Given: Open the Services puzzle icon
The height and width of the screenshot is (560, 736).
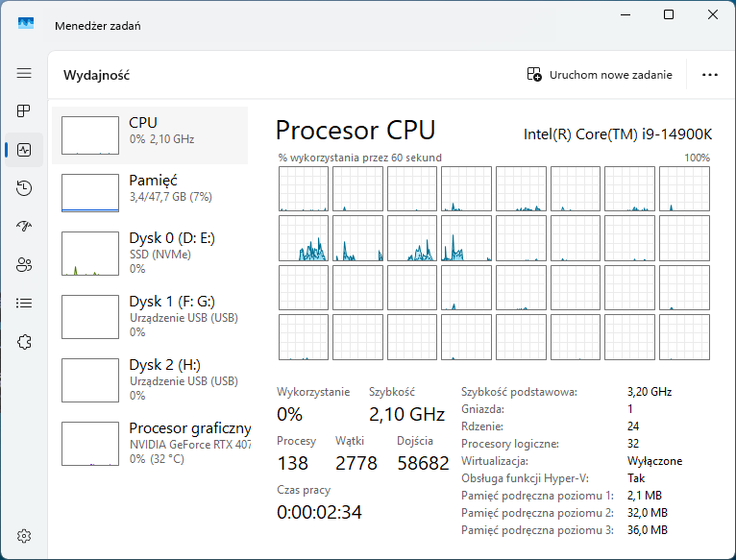Looking at the screenshot, I should (24, 341).
